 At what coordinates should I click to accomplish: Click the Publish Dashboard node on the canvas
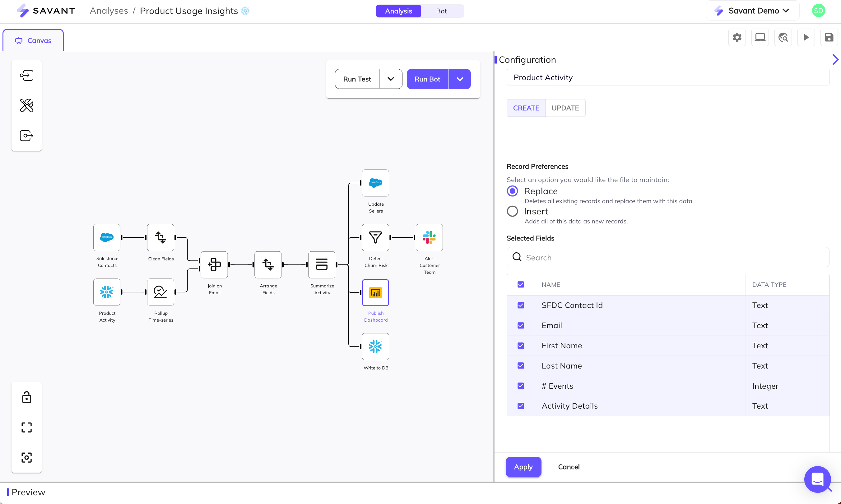coord(375,292)
